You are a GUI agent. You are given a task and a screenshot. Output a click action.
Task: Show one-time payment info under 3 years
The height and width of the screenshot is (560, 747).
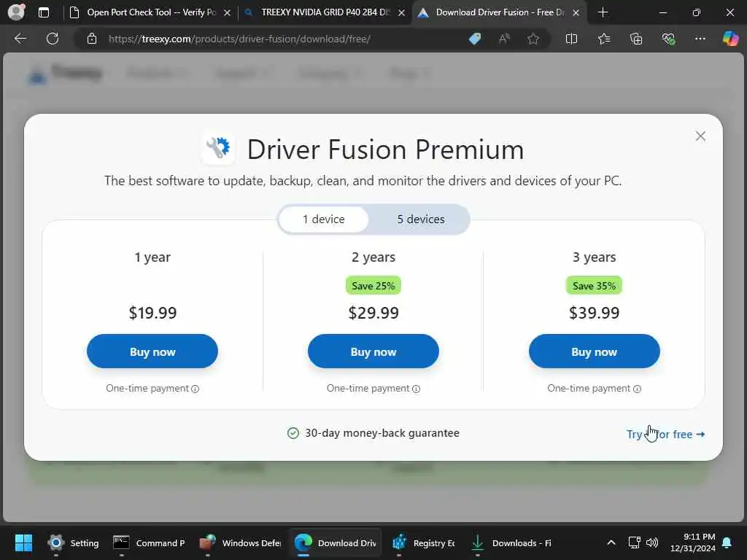637,389
